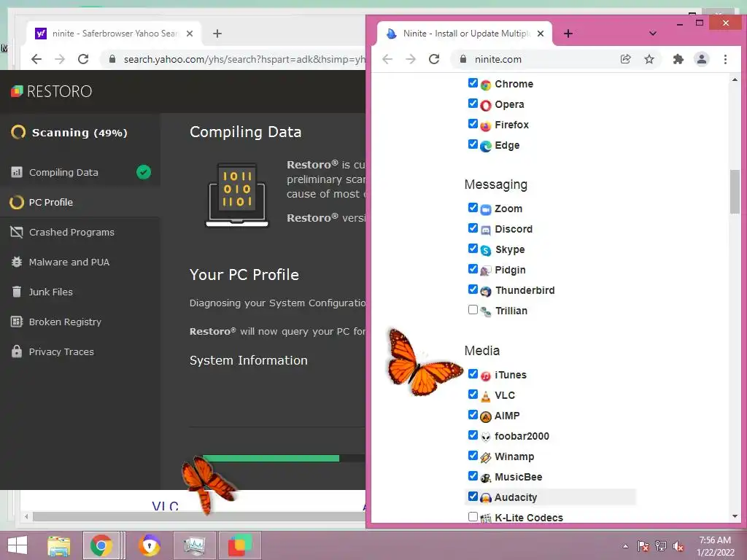Click the foobar2000 alien icon

(485, 437)
